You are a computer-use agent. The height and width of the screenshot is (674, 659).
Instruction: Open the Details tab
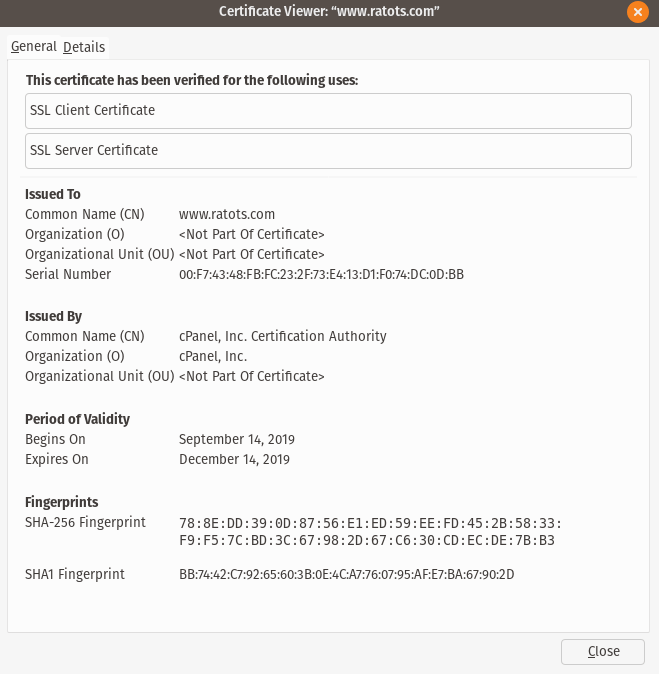(84, 47)
